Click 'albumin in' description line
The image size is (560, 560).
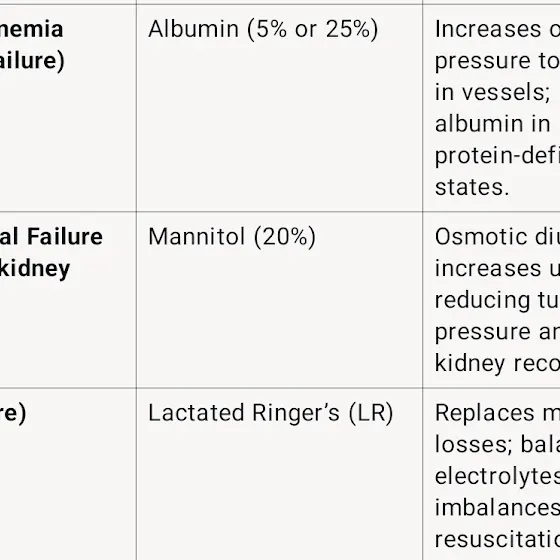coord(492,124)
